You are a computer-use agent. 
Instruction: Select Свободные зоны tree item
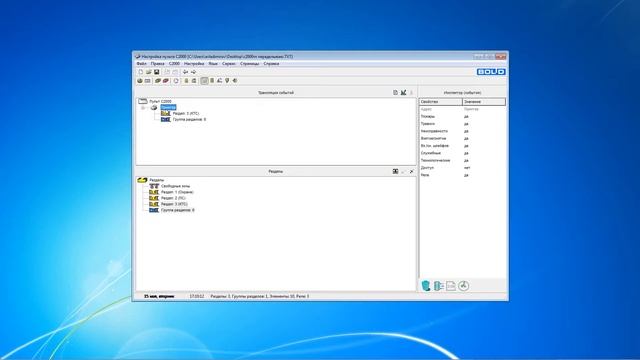[x=175, y=186]
